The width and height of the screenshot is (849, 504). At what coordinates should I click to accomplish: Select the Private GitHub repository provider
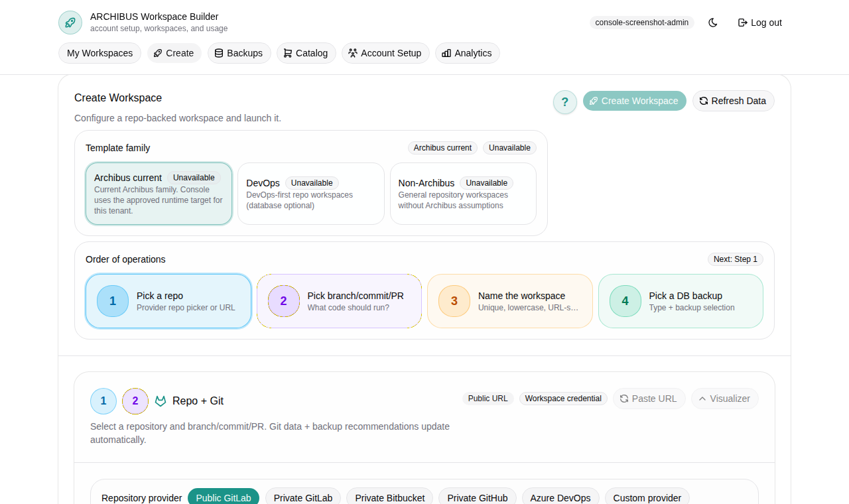point(477,497)
